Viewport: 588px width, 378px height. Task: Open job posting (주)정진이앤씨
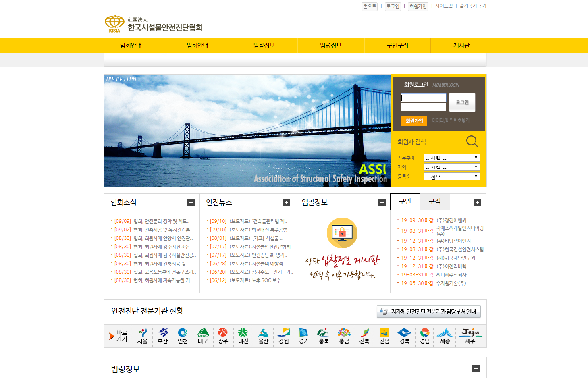click(451, 220)
